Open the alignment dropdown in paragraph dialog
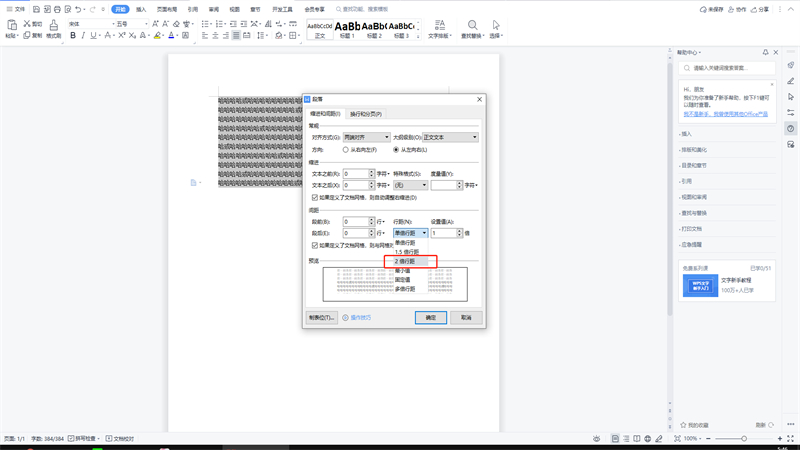This screenshot has height=450, width=800. pyautogui.click(x=366, y=137)
